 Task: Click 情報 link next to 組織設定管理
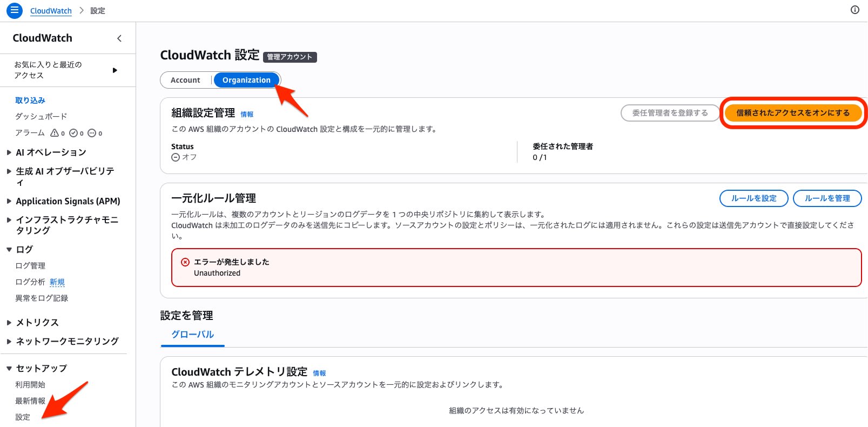247,115
